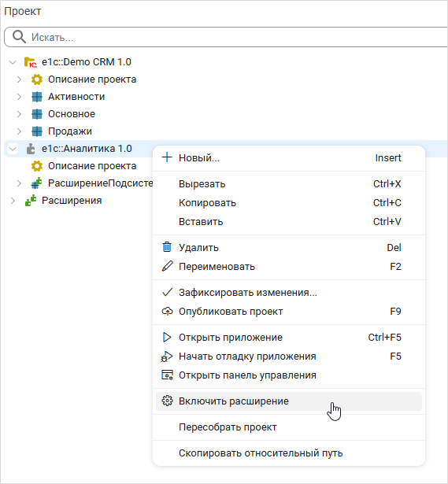Select the РасширениеПодсисте tree item
Viewport: 448px width, 484px height.
coord(100,183)
